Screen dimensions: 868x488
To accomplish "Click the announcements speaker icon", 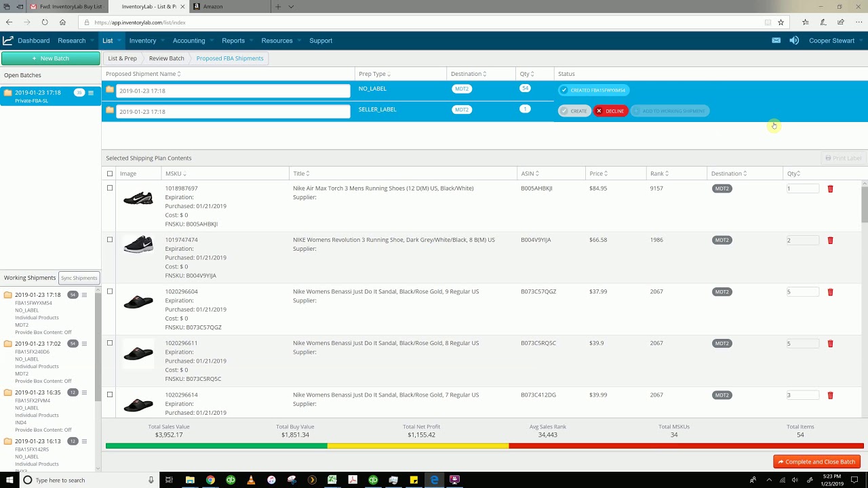I will (x=794, y=41).
